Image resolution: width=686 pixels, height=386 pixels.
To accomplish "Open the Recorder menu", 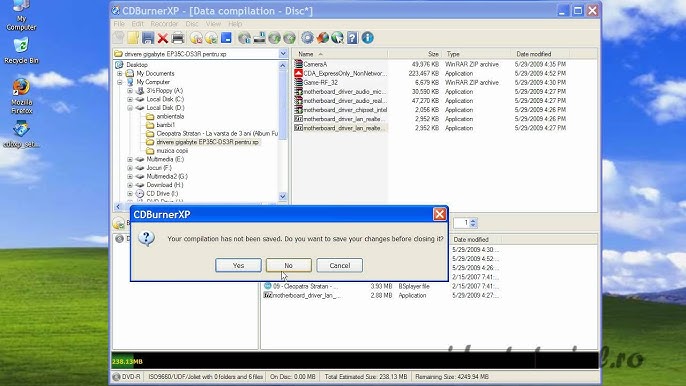I will pos(164,24).
